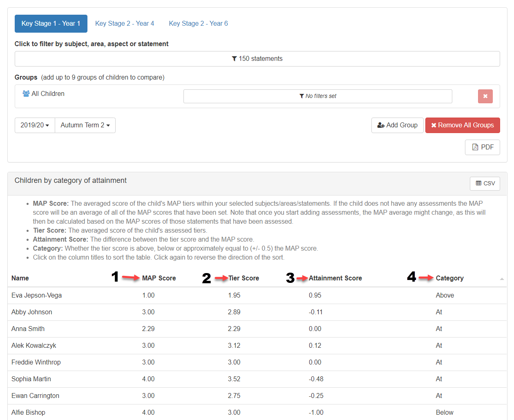Open the No filters set field
Viewport: 514px width, 420px height.
coord(318,96)
